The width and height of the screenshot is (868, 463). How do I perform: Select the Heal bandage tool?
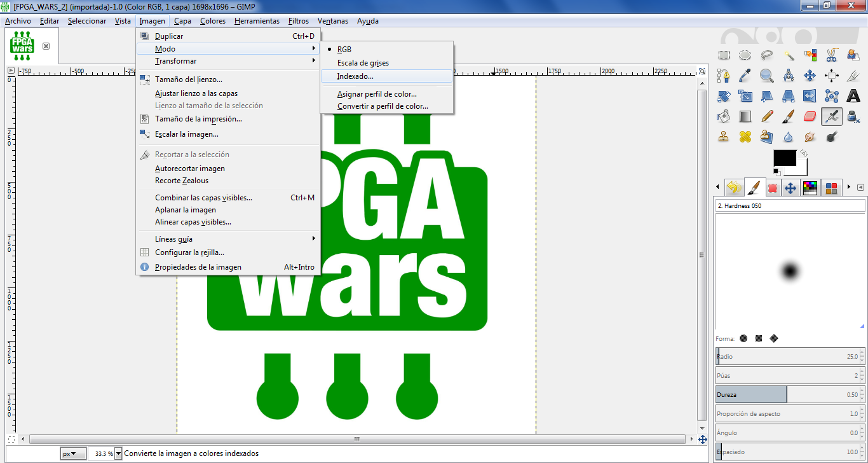pyautogui.click(x=745, y=137)
